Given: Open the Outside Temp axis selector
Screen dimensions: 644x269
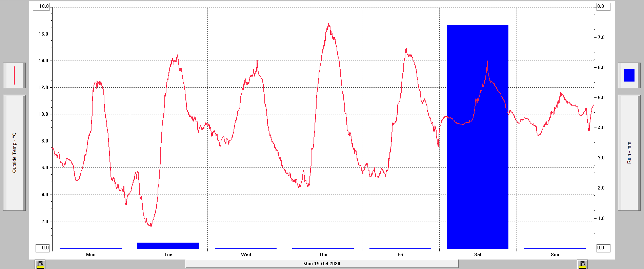Looking at the screenshot, I should click(x=14, y=153).
